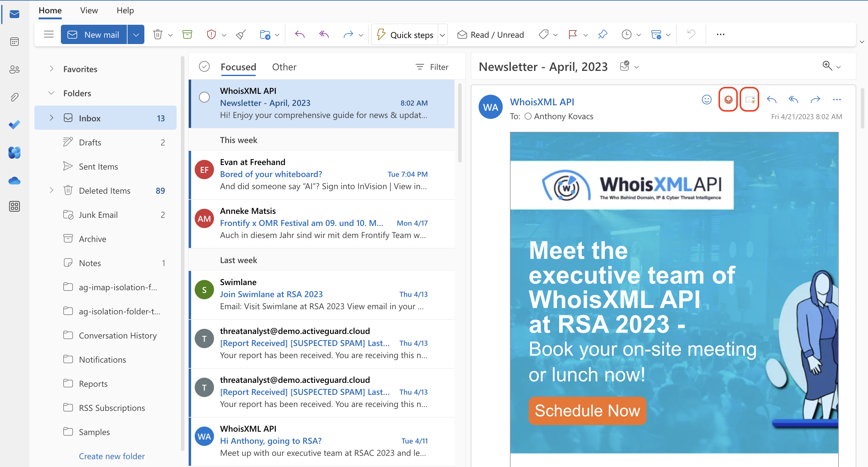Viewport: 868px width, 467px height.
Task: Click the Quick steps button
Action: tap(405, 34)
